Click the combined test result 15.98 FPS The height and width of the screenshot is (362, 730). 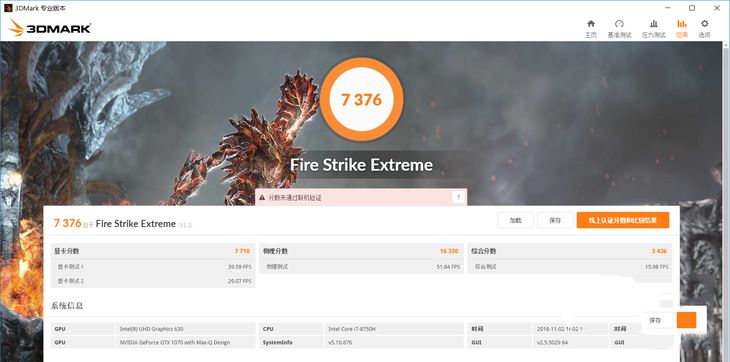pyautogui.click(x=656, y=267)
